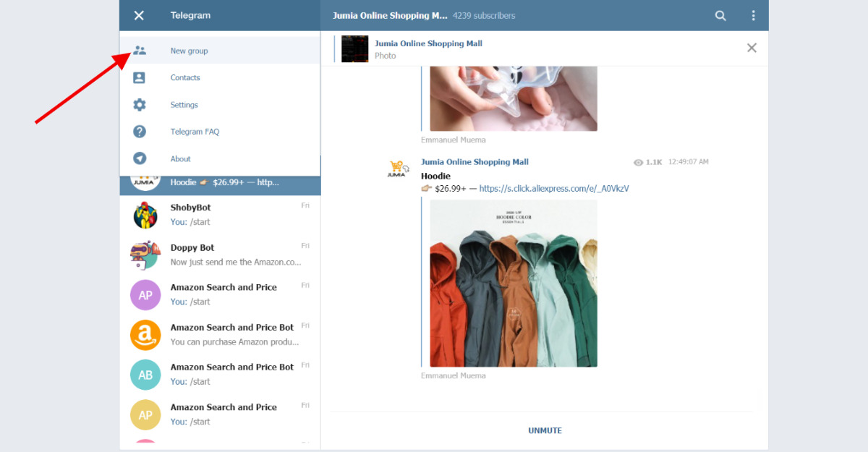868x452 pixels.
Task: Open Settings from the menu
Action: click(x=220, y=105)
